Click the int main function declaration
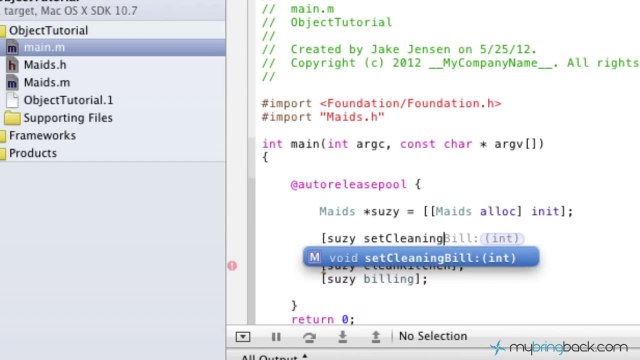 tap(403, 144)
